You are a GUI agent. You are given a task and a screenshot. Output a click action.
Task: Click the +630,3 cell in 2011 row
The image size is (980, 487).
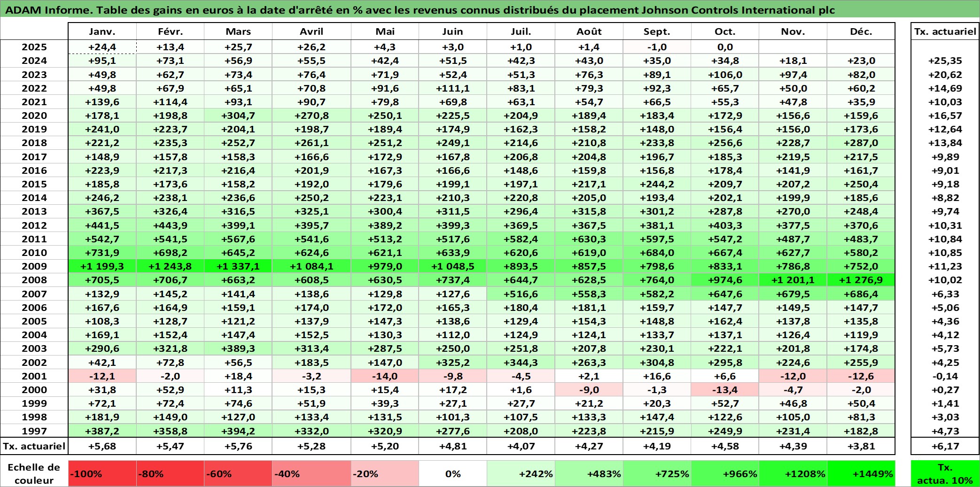(x=589, y=239)
